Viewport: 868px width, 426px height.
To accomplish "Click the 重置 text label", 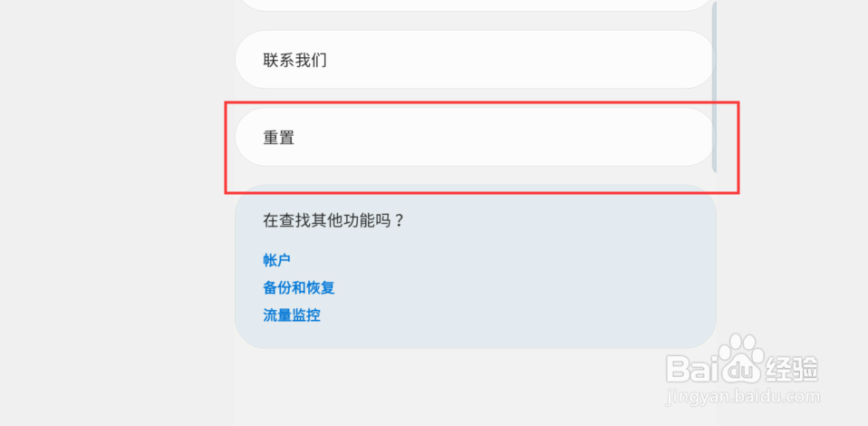I will click(x=278, y=138).
